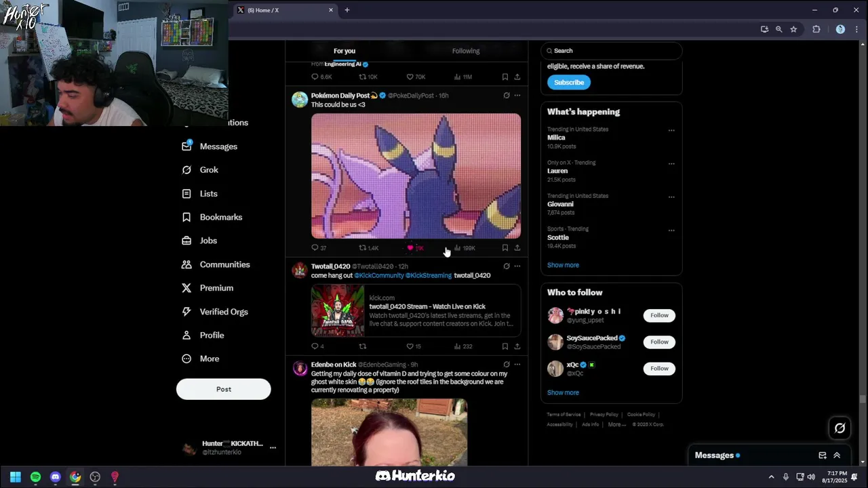Screen dimensions: 868x488
Task: Open a new Chrome tab
Action: pyautogui.click(x=347, y=10)
